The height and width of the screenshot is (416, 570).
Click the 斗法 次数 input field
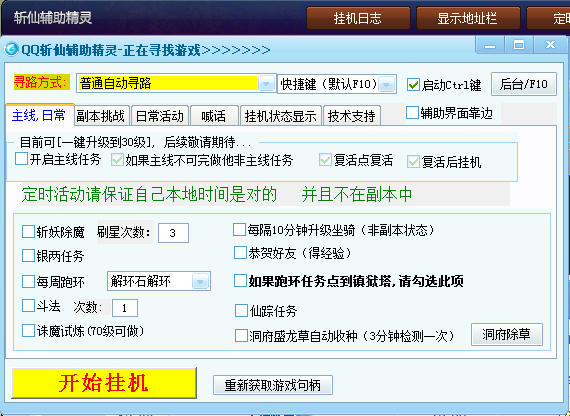125,308
